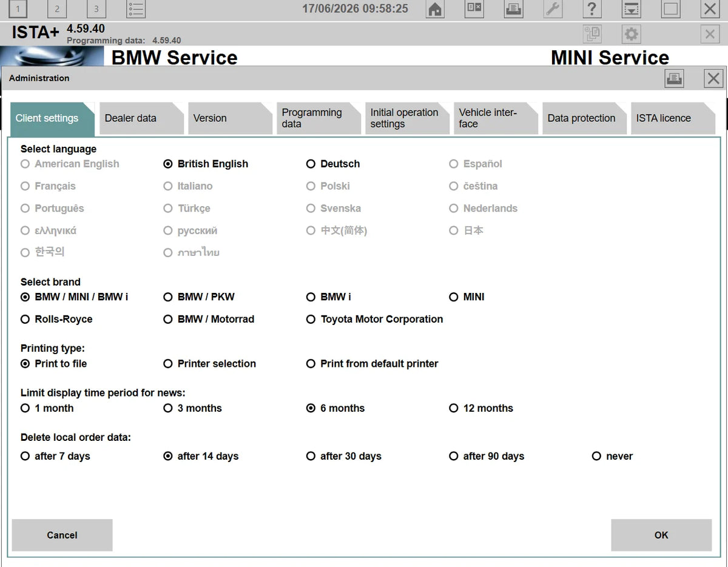This screenshot has height=567, width=728.
Task: Limit news display to 1 month
Action: click(x=47, y=408)
